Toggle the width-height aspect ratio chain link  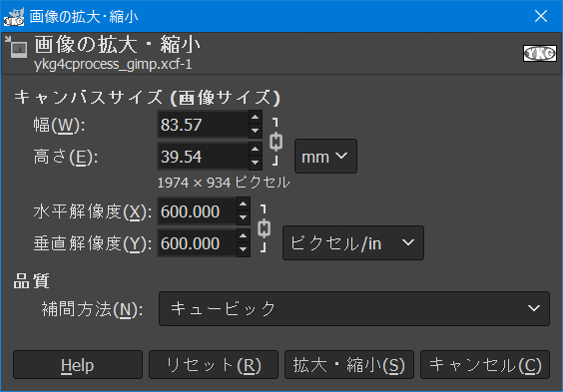click(x=276, y=142)
